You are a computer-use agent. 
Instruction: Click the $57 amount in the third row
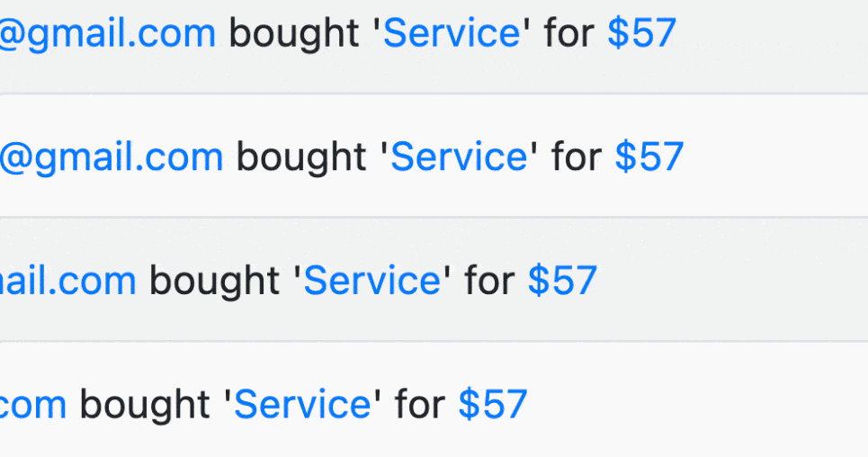point(562,281)
